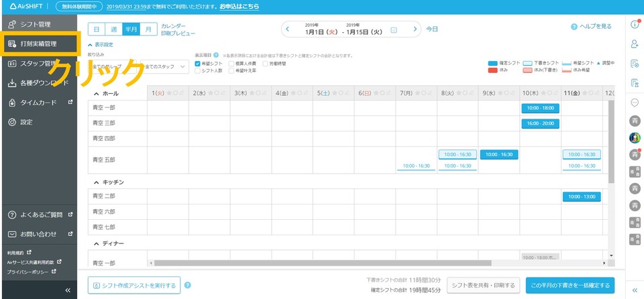
Task: Collapse the left sidebar with double chevron
Action: click(67, 290)
